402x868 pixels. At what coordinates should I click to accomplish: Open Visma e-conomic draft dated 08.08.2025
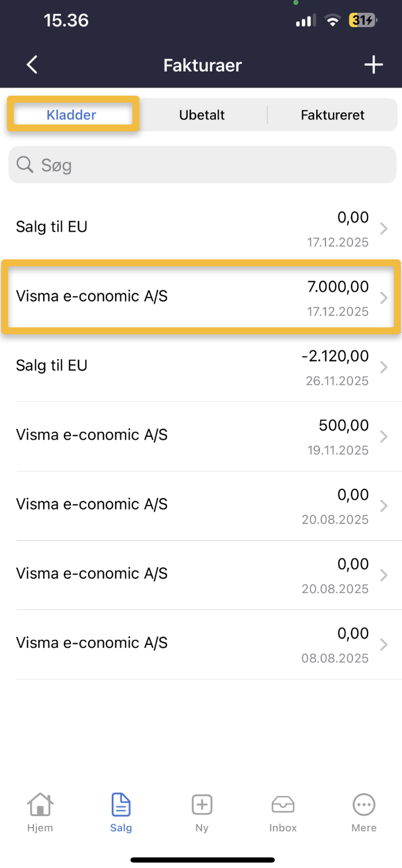pyautogui.click(x=173, y=644)
